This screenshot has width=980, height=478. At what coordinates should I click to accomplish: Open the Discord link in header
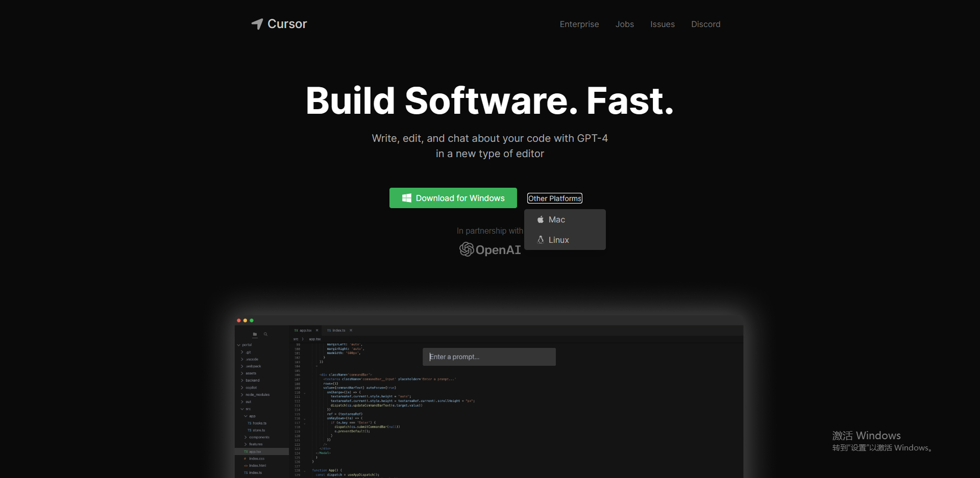(x=705, y=24)
